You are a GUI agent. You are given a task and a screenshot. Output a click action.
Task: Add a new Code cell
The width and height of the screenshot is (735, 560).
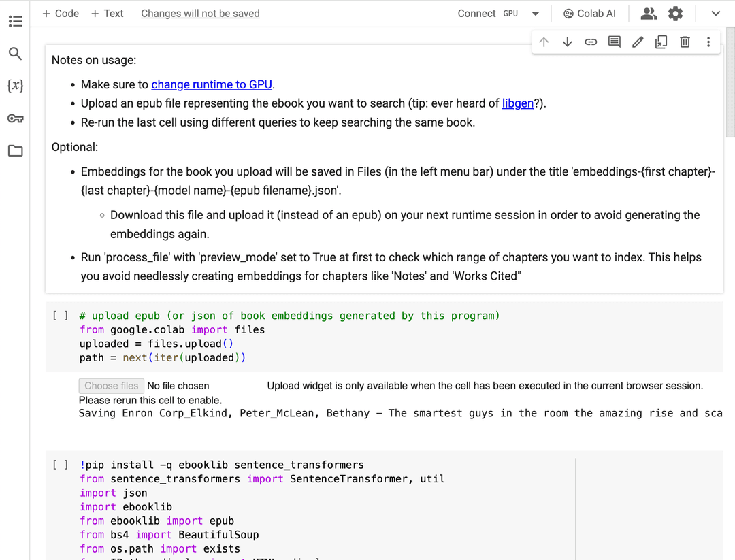click(x=61, y=14)
